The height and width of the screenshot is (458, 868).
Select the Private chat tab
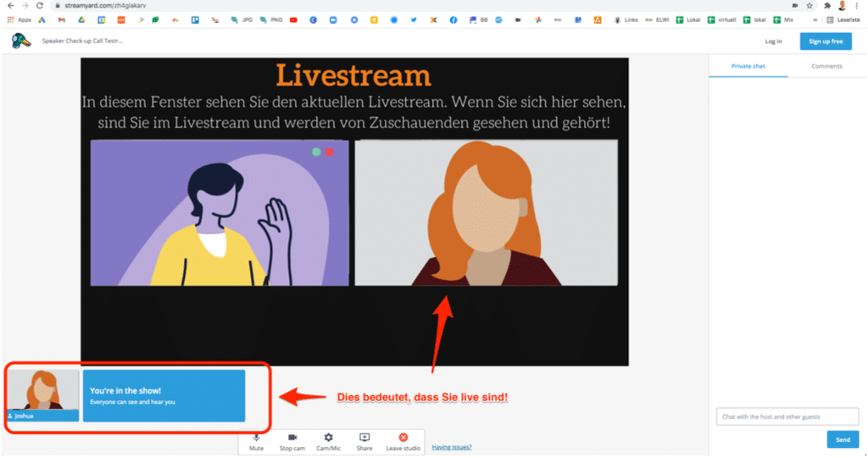point(748,66)
